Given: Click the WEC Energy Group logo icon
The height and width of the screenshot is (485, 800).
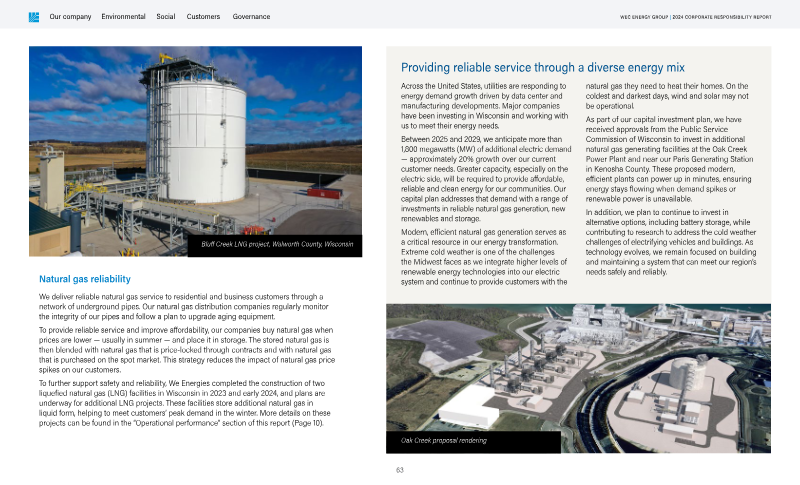Looking at the screenshot, I should pyautogui.click(x=33, y=17).
